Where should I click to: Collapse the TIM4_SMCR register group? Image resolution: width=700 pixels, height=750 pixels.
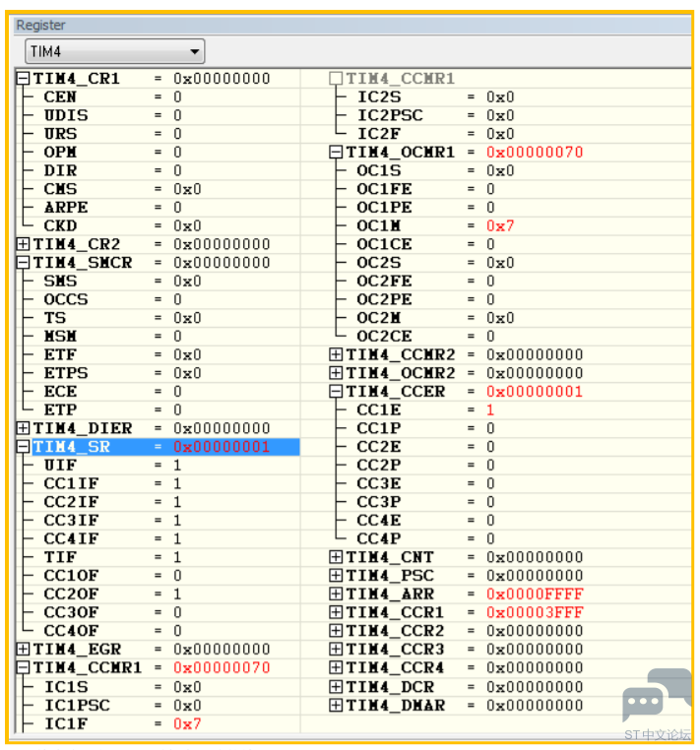24,263
